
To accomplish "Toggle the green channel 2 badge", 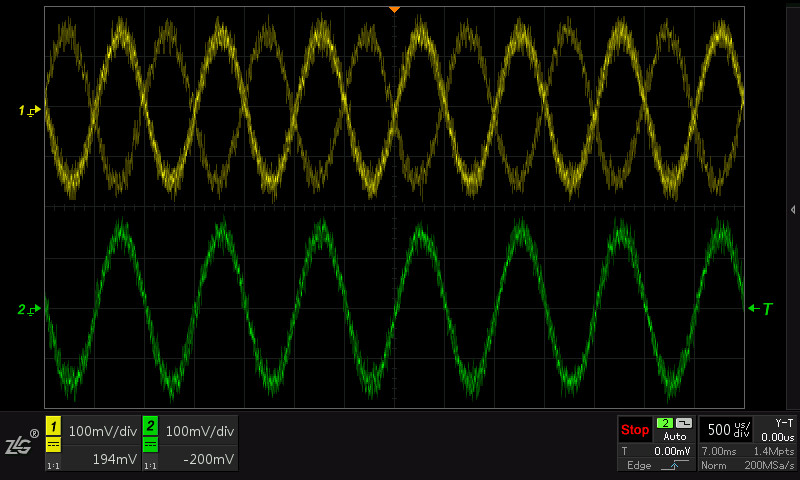I will click(151, 425).
